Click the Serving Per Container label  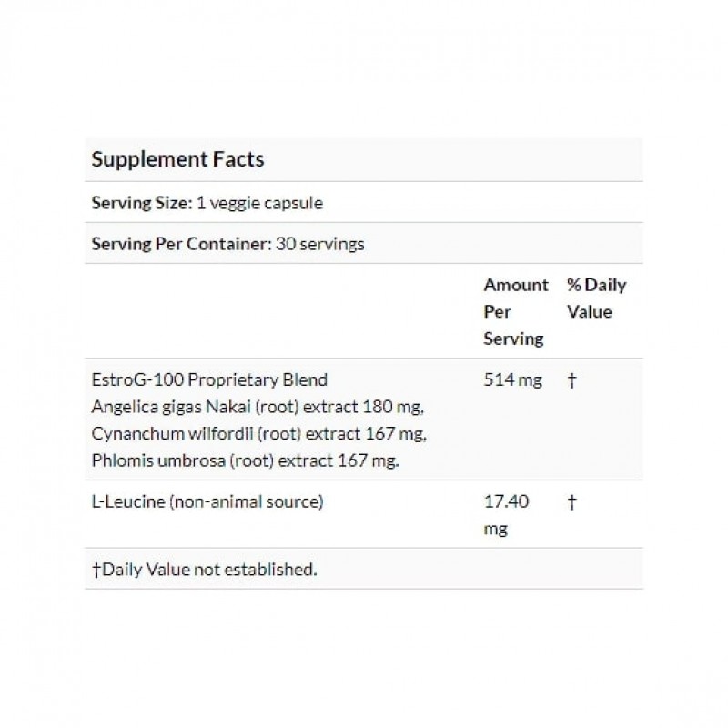(181, 244)
